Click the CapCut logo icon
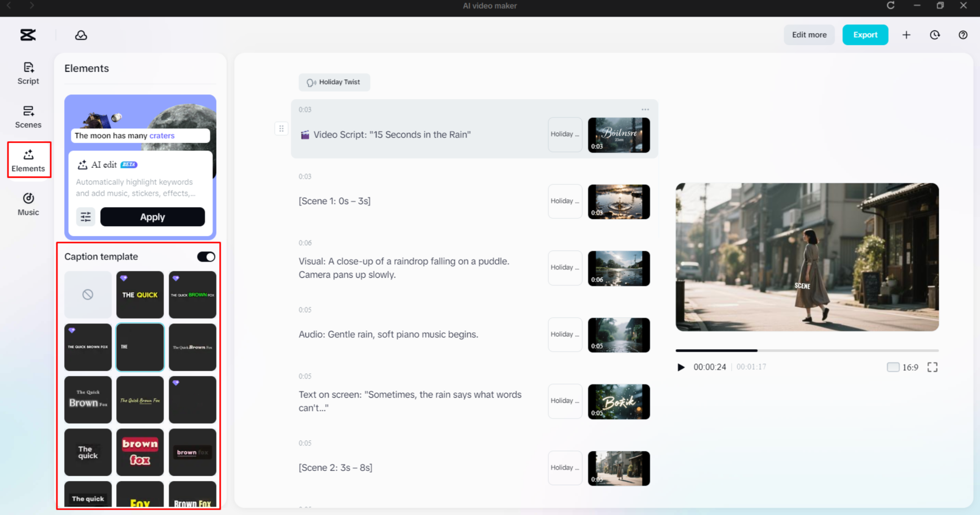Image resolution: width=980 pixels, height=515 pixels. tap(28, 35)
